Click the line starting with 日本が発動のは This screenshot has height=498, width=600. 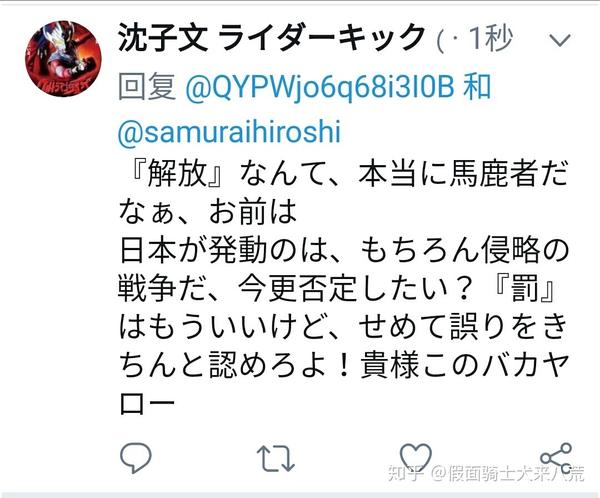click(344, 250)
